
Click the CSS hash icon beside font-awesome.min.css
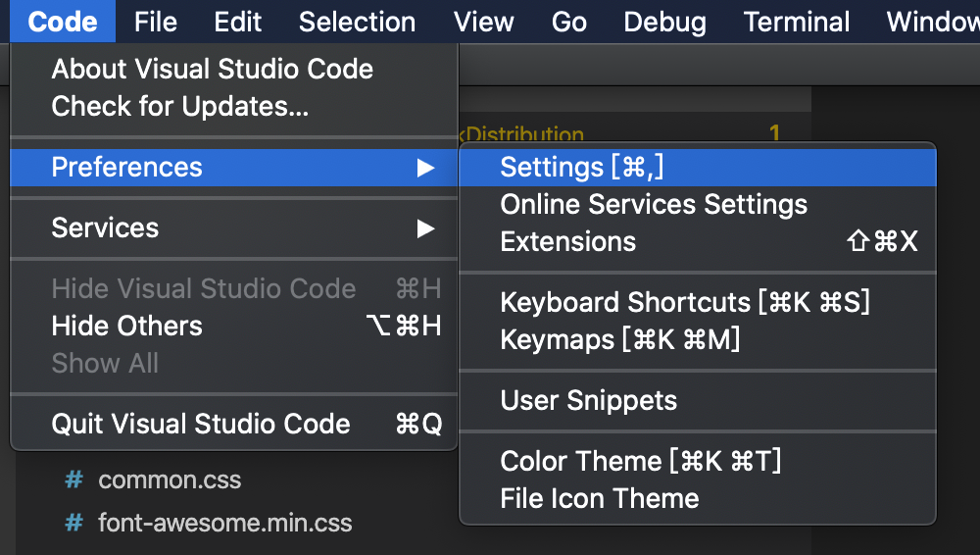73,523
